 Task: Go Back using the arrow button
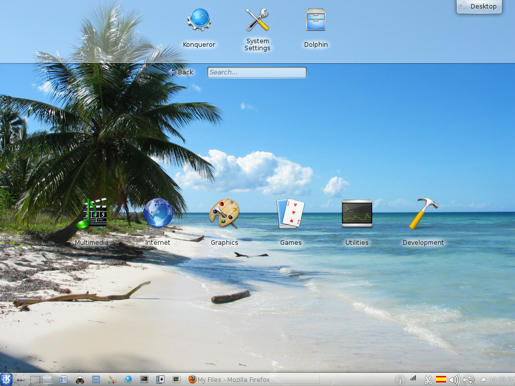181,72
